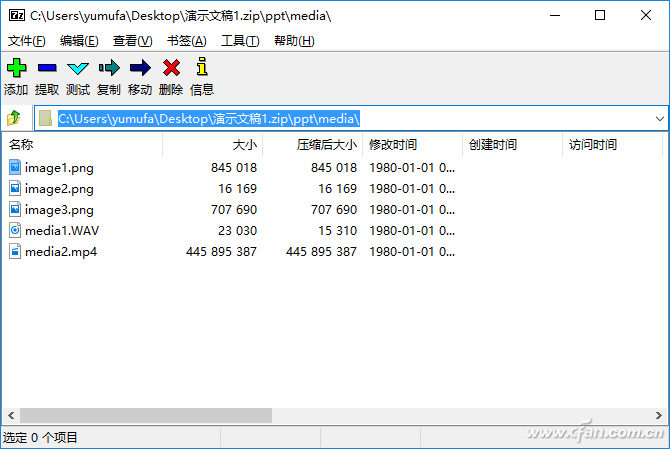The width and height of the screenshot is (670, 449).
Task: Click packed size 707 690 of image3.png
Action: 334,209
